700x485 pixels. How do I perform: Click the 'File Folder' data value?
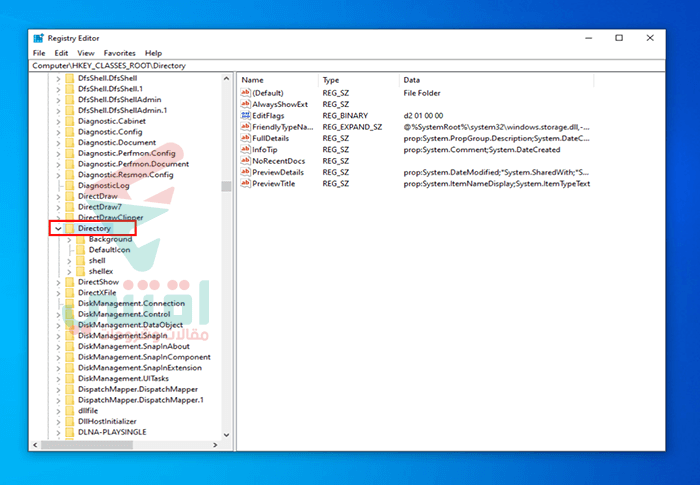[x=422, y=93]
